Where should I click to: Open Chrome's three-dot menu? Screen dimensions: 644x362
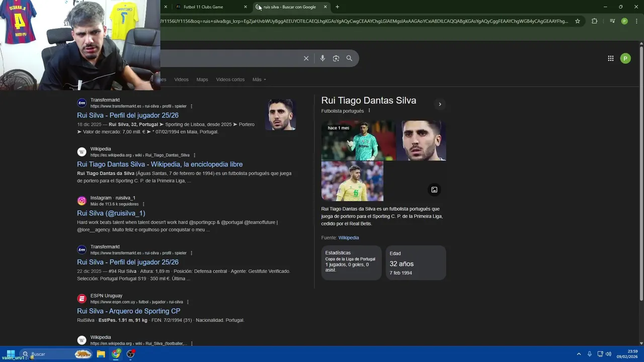point(636,21)
